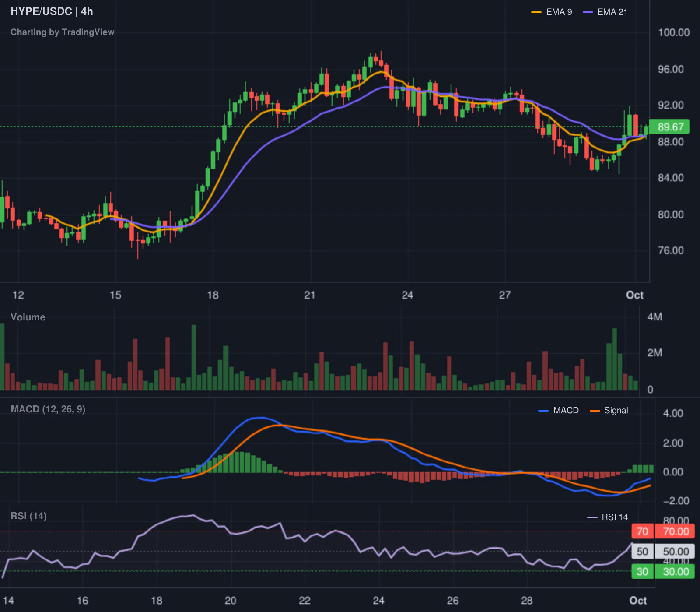
Task: Click the red 70.00 RSI overbought label
Action: click(x=674, y=531)
